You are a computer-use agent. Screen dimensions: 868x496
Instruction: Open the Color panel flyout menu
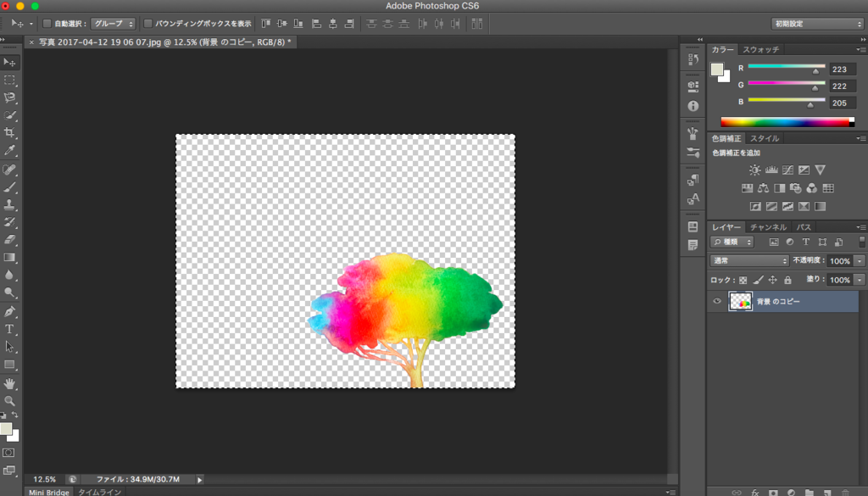(x=861, y=49)
